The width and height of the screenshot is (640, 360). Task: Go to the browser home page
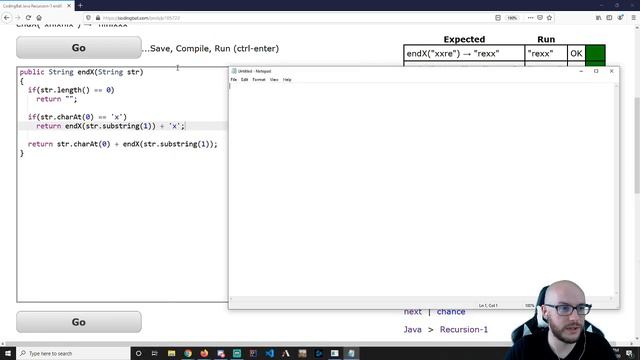(x=39, y=18)
